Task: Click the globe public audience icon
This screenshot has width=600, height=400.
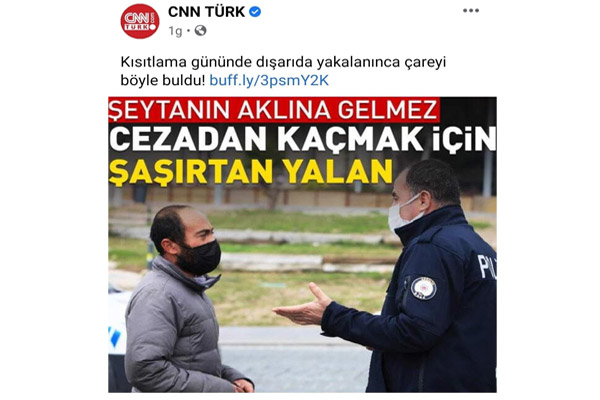Action: [x=201, y=31]
